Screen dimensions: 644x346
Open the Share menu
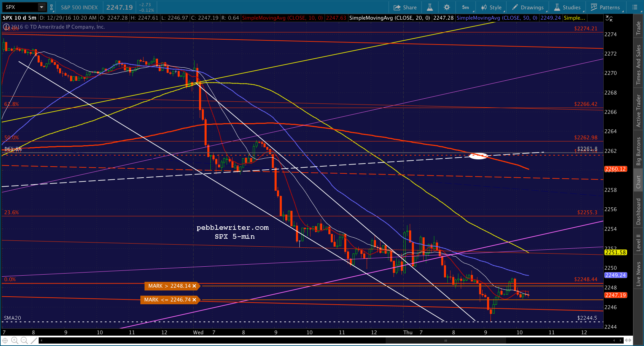(405, 7)
